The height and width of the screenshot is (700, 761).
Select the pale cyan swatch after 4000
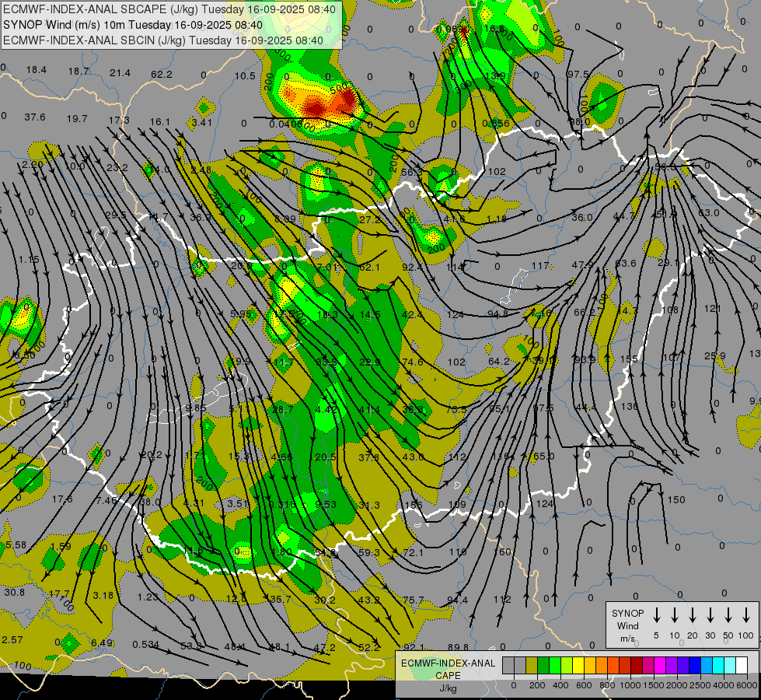point(730,665)
